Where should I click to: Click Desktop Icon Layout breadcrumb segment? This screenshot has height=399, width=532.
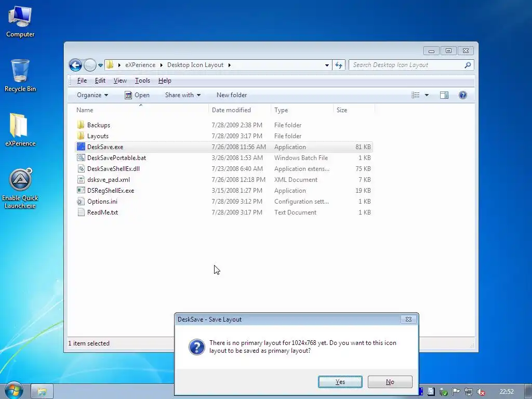(x=195, y=65)
